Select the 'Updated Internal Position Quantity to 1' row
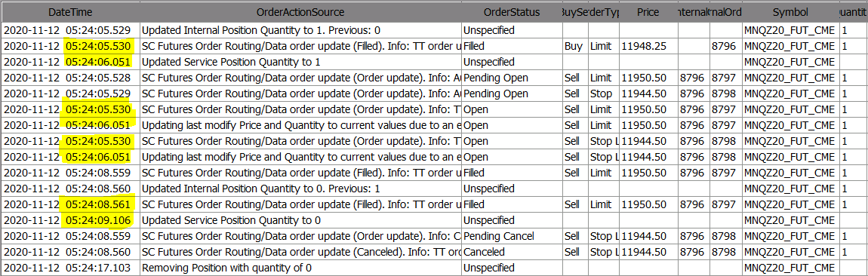868x276 pixels. pos(434,30)
